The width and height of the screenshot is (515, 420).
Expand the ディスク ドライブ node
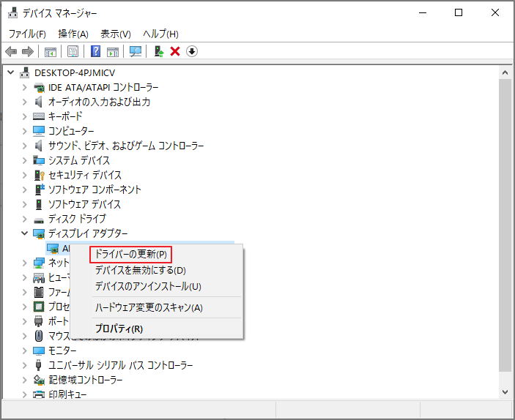(25, 219)
